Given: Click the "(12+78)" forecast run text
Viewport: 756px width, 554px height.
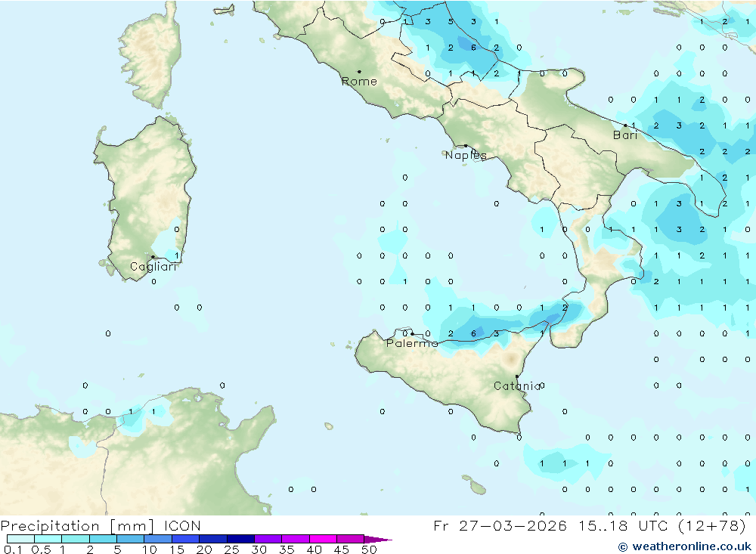Looking at the screenshot, I should click(x=711, y=525).
